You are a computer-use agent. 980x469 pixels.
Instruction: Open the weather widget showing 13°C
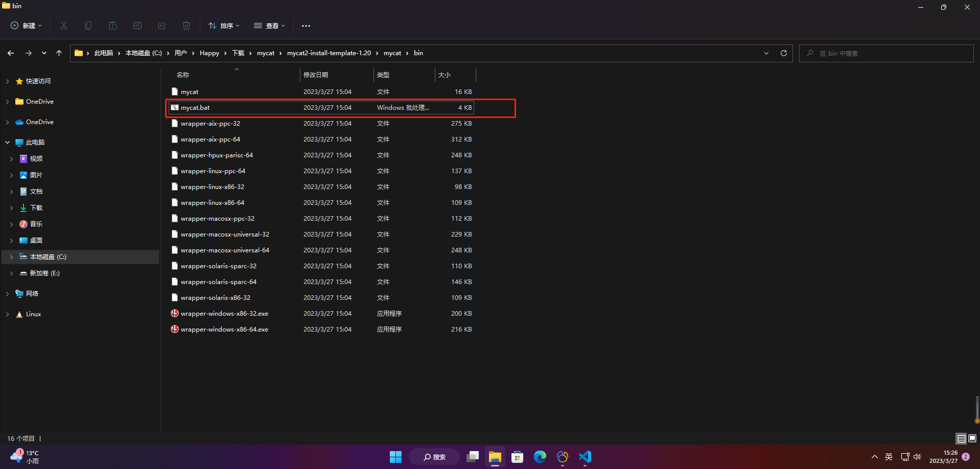25,457
